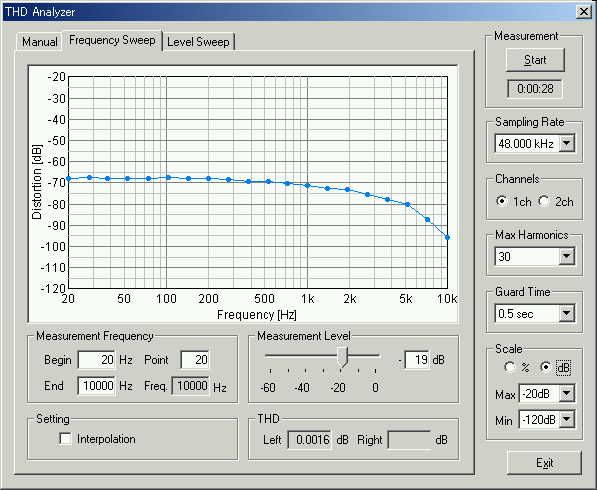Viewport: 597px width, 490px height.
Task: Expand the Scale Max dropdown
Action: tap(567, 394)
